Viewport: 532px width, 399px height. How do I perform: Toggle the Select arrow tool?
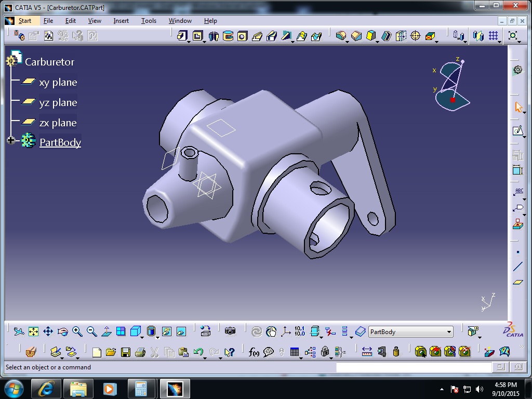(518, 107)
